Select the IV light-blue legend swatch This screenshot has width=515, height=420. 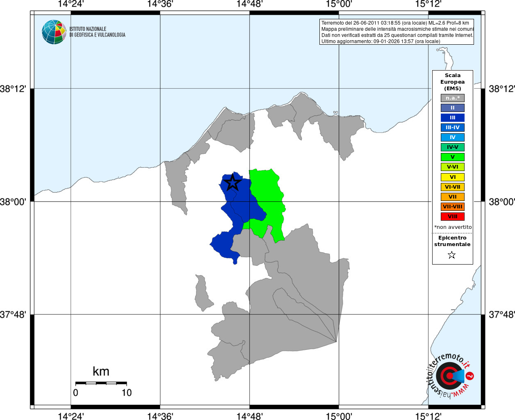point(453,137)
